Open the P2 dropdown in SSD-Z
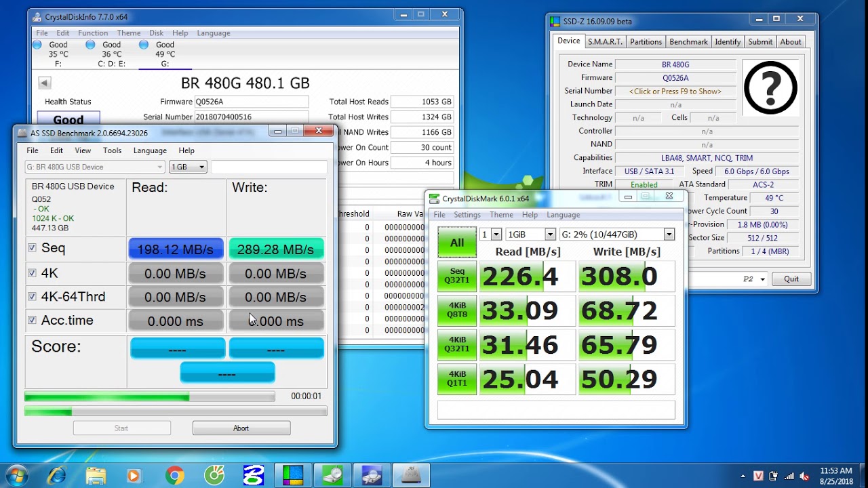This screenshot has height=488, width=868. click(753, 279)
